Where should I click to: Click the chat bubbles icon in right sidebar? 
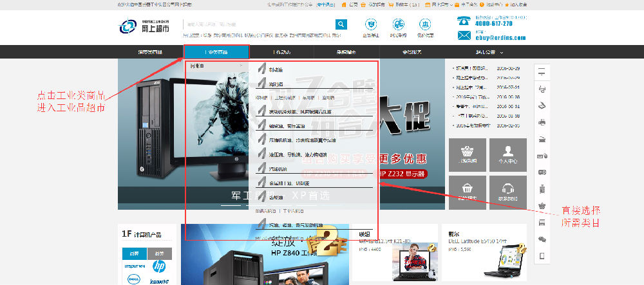click(542, 239)
